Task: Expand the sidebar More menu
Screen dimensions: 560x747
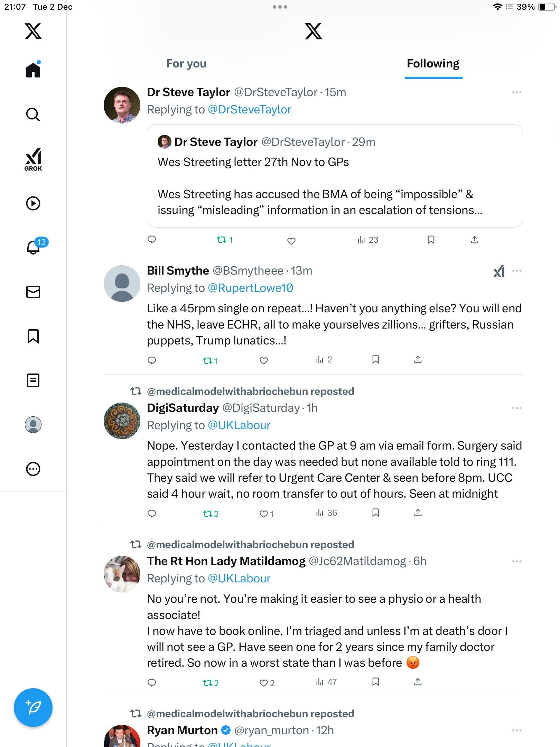Action: point(33,469)
